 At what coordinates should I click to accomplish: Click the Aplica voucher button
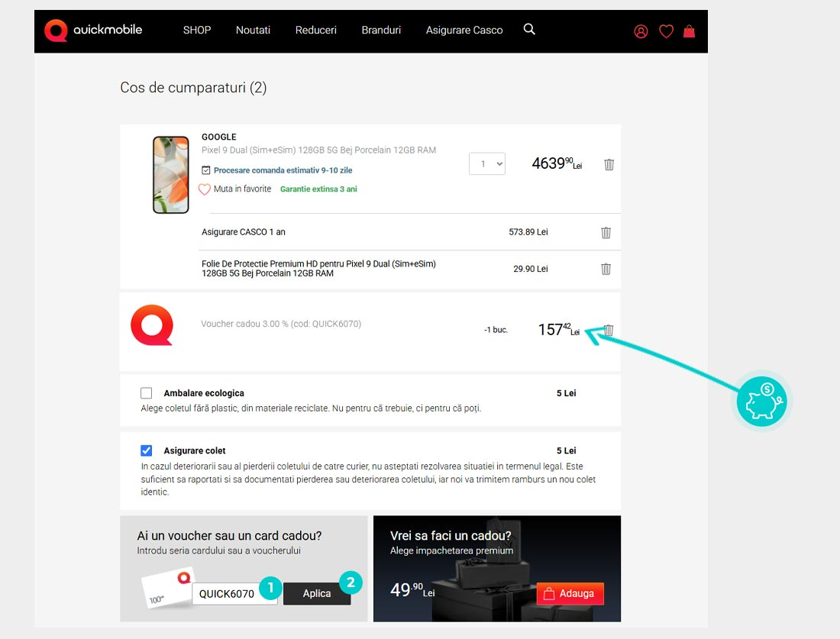point(317,593)
